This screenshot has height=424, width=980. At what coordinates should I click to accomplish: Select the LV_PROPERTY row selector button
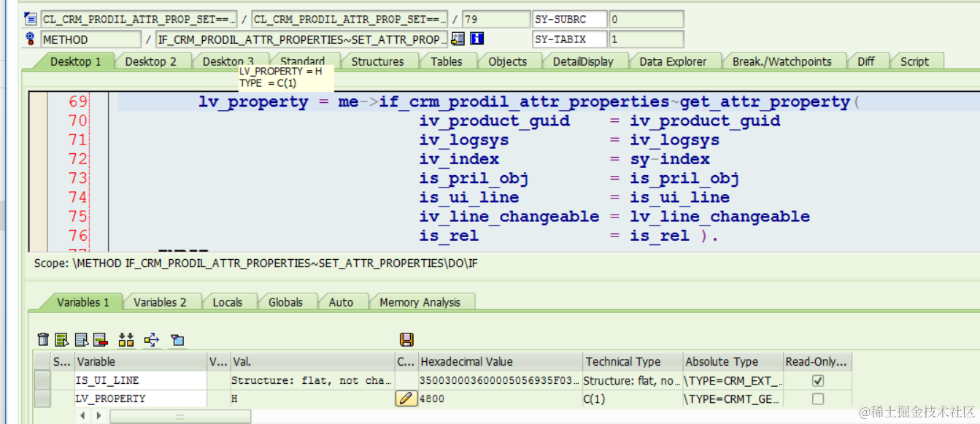tap(42, 398)
